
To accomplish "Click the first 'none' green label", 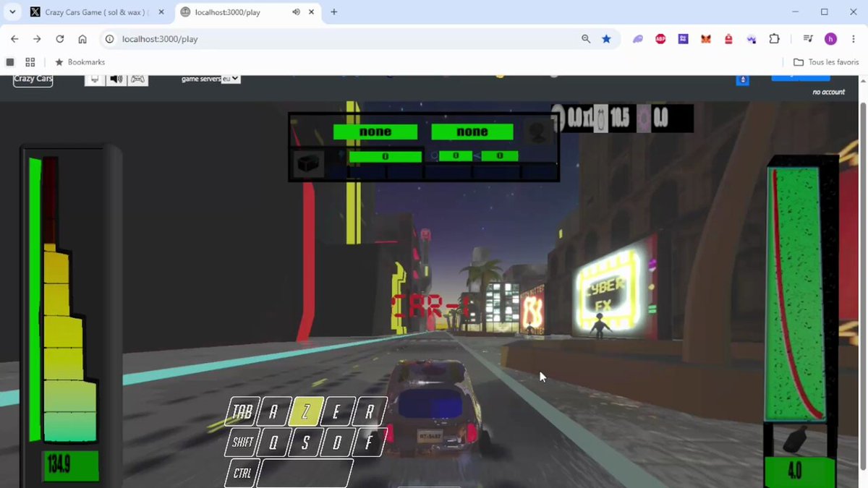I will pos(375,132).
